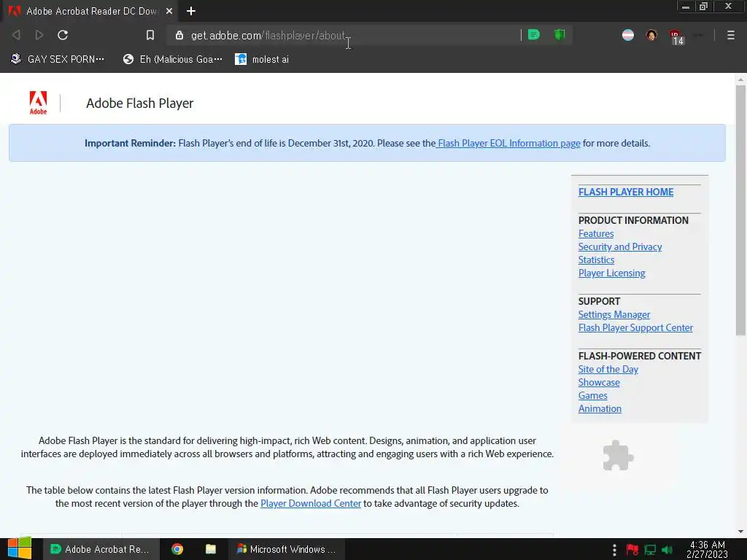The width and height of the screenshot is (747, 560).
Task: Bookmark this page using the bookmark icon
Action: (150, 35)
